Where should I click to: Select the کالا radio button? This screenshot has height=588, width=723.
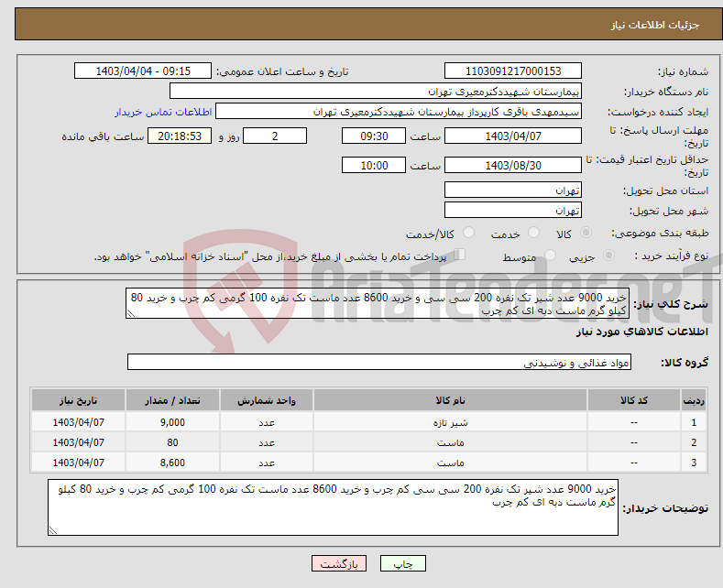coord(586,233)
